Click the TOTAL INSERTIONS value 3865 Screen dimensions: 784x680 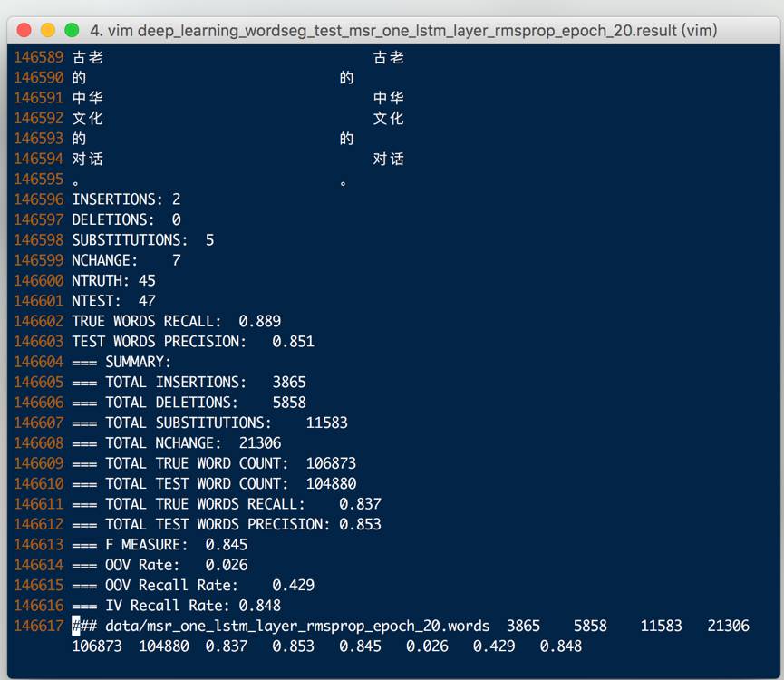[289, 383]
